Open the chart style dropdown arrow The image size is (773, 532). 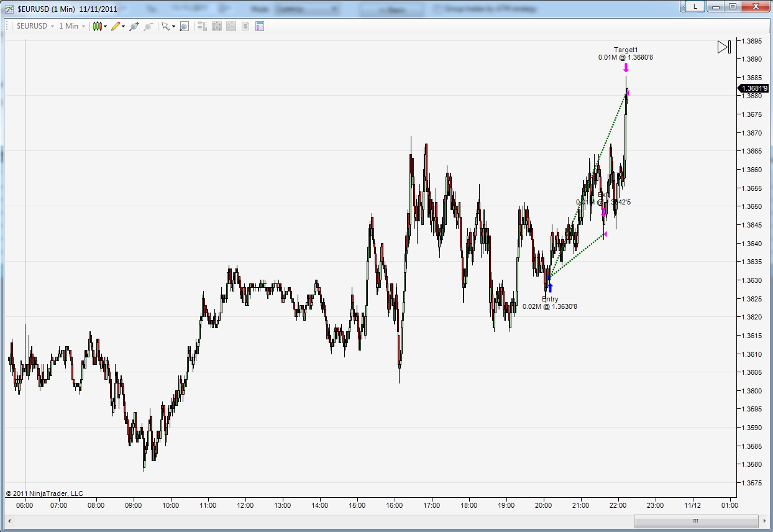tap(106, 26)
